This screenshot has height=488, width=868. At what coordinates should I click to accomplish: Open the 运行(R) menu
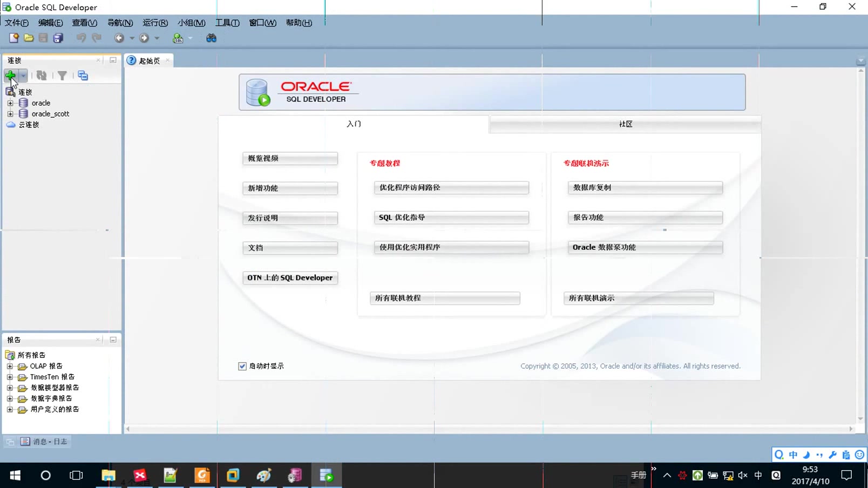pyautogui.click(x=155, y=23)
